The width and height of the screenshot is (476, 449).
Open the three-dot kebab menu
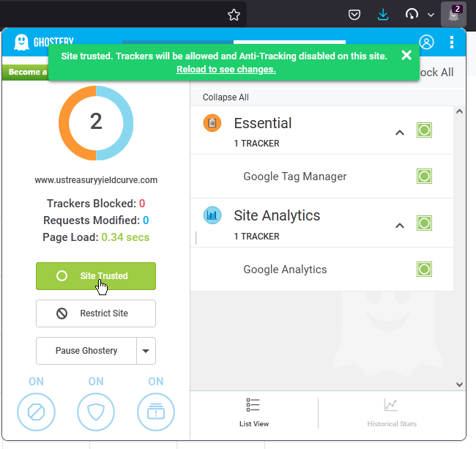[x=452, y=42]
